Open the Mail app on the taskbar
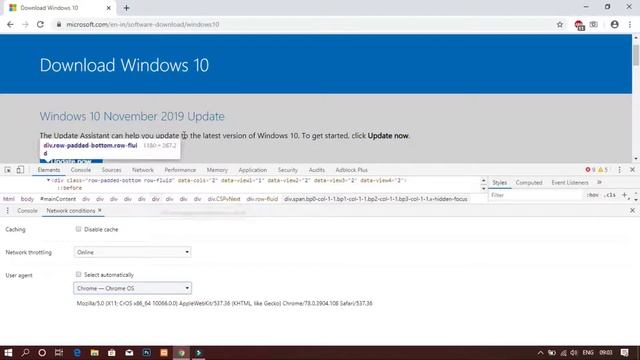Image resolution: width=640 pixels, height=360 pixels. [129, 353]
